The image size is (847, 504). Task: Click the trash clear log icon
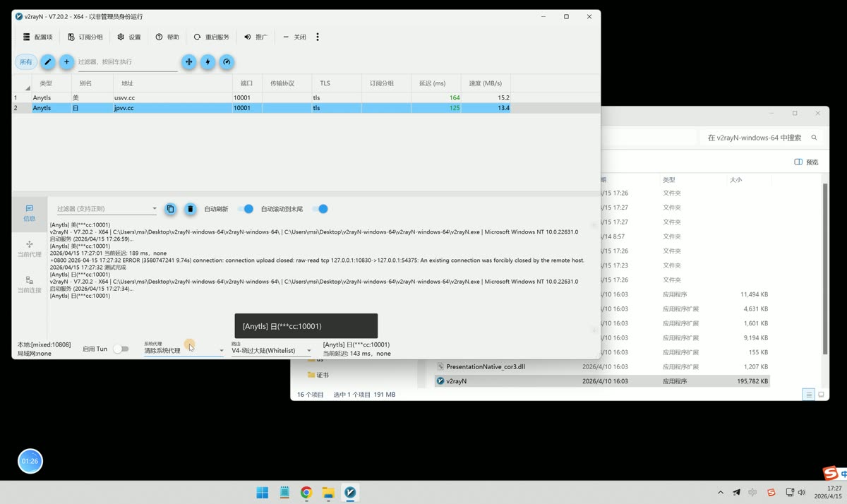pyautogui.click(x=190, y=209)
